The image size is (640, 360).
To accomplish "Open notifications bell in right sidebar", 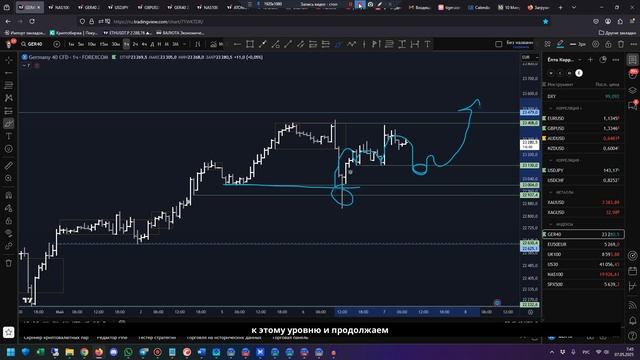I will 633,321.
